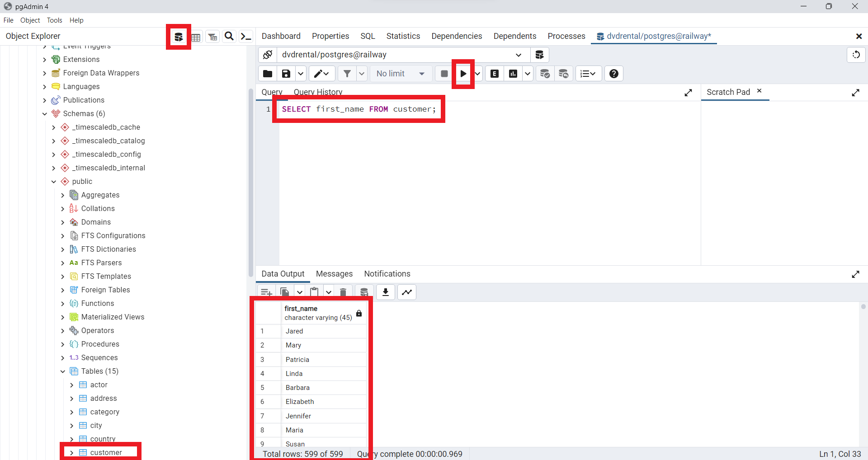Open paste options dropdown in Data Output
This screenshot has height=460, width=868.
[x=329, y=292]
